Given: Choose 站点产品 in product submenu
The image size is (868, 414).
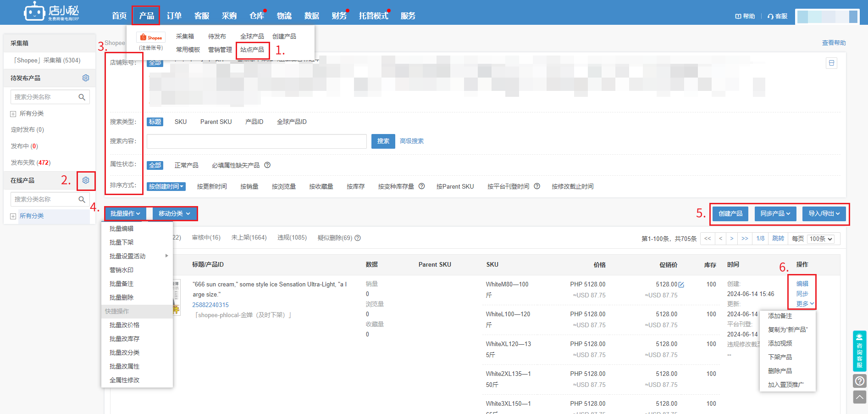Looking at the screenshot, I should point(252,50).
